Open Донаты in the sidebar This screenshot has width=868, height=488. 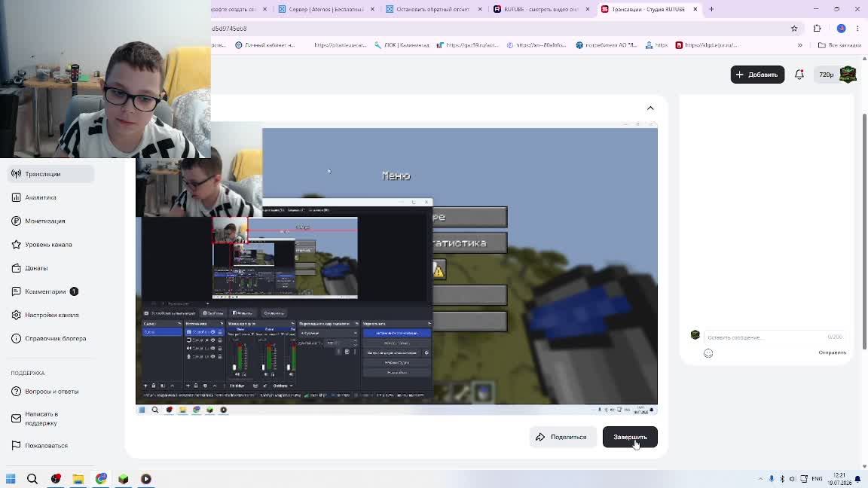point(51,268)
